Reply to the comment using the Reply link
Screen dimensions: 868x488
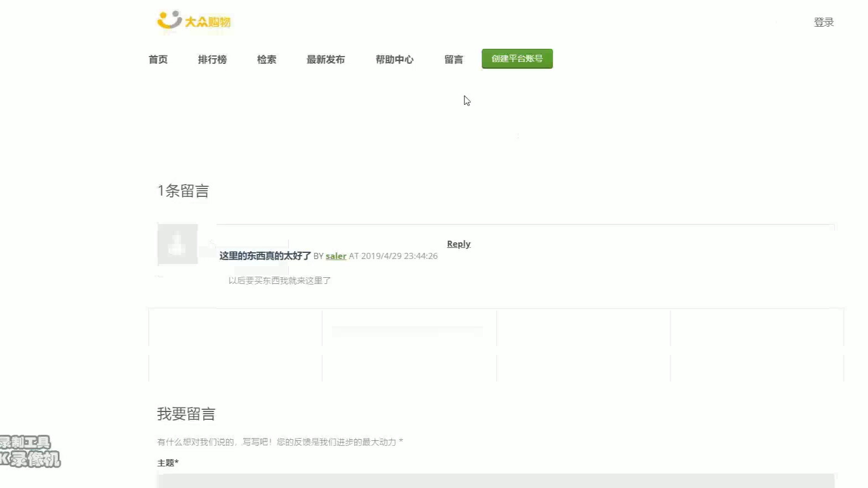coord(458,243)
